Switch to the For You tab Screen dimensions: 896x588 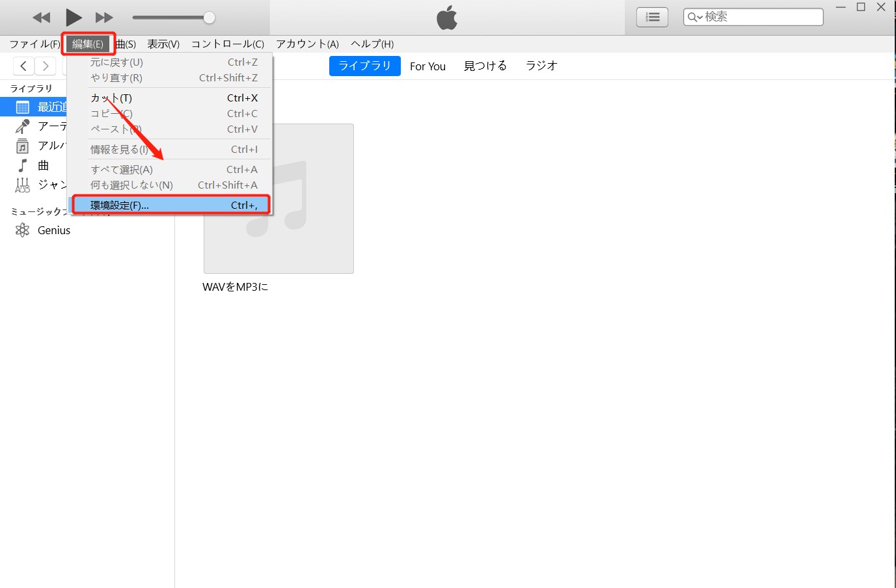coord(428,66)
